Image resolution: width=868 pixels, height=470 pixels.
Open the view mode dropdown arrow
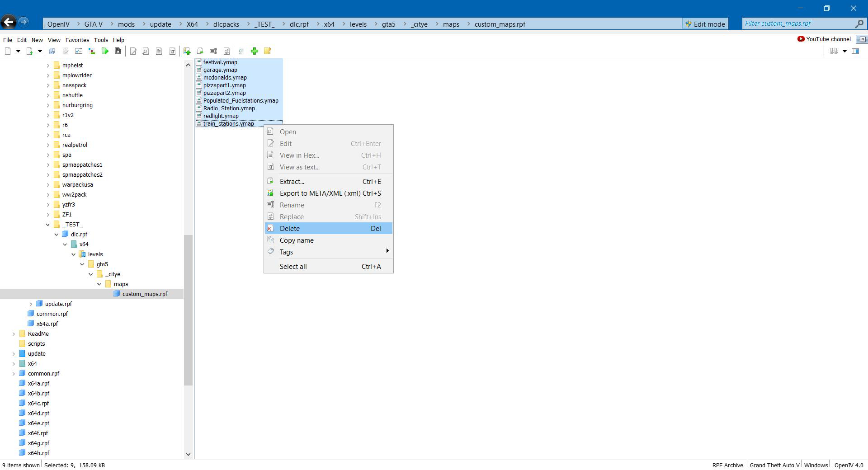pyautogui.click(x=844, y=51)
